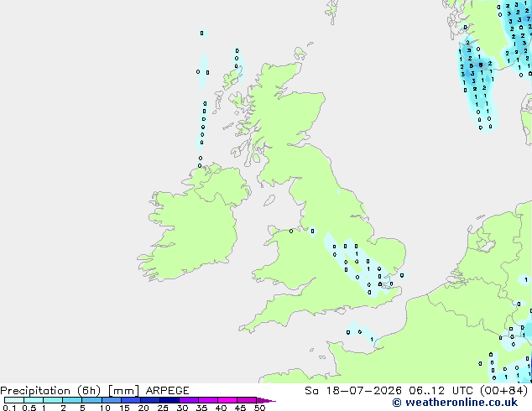Click the 15–20 mm legend swatch

131,400
